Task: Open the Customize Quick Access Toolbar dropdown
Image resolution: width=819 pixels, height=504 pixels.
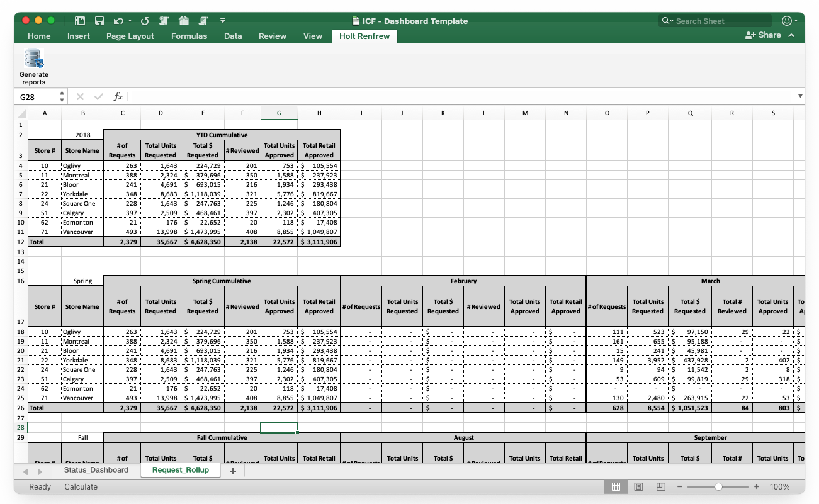Action: click(x=223, y=21)
